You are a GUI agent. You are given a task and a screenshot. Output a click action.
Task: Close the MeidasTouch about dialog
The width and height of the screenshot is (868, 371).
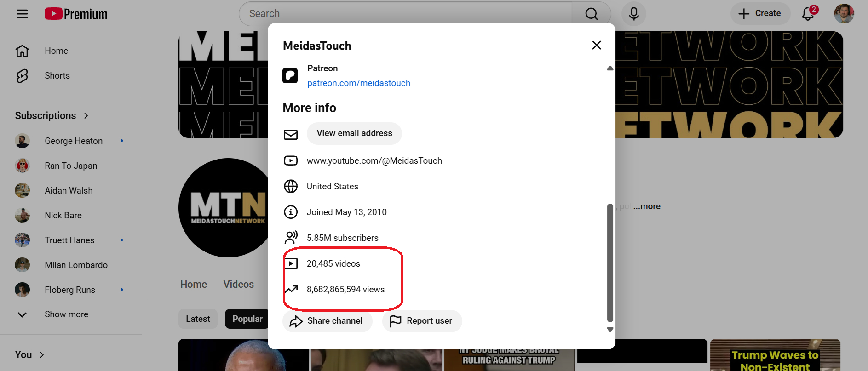point(596,45)
